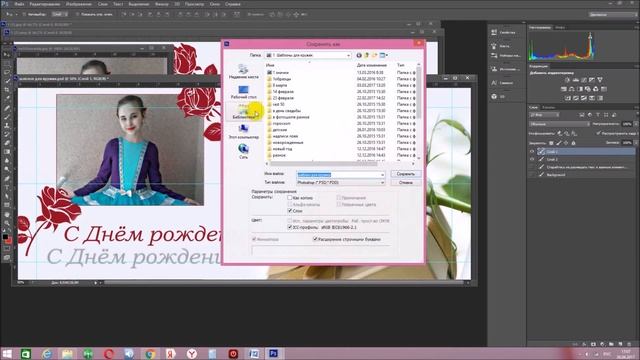Toggle visibility of the second layer
The image size is (640, 360).
pyautogui.click(x=531, y=159)
